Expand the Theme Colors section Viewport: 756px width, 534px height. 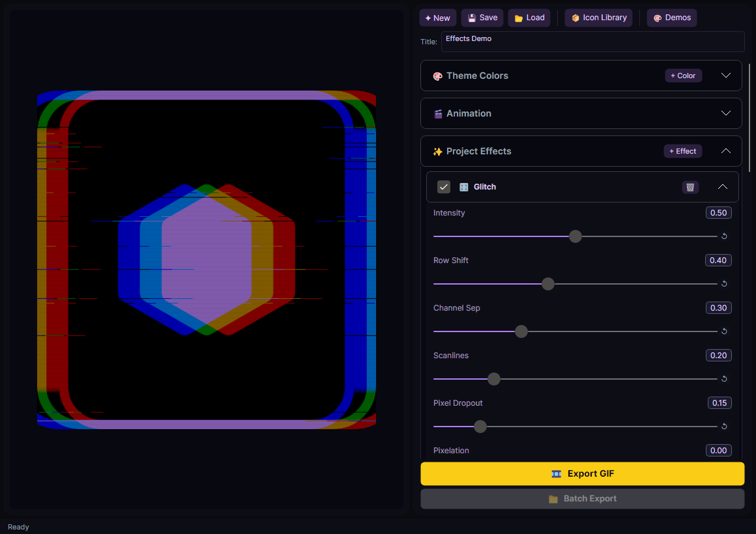[726, 76]
